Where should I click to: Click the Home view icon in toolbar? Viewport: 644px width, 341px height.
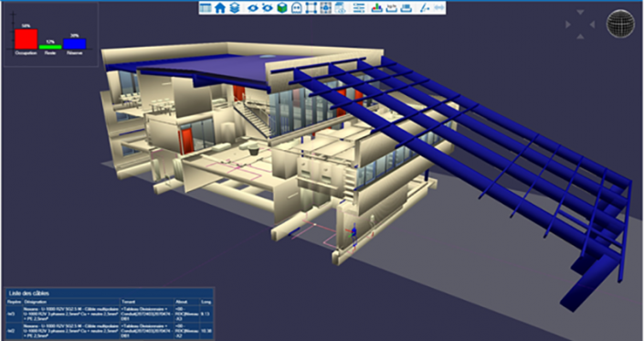[x=220, y=8]
